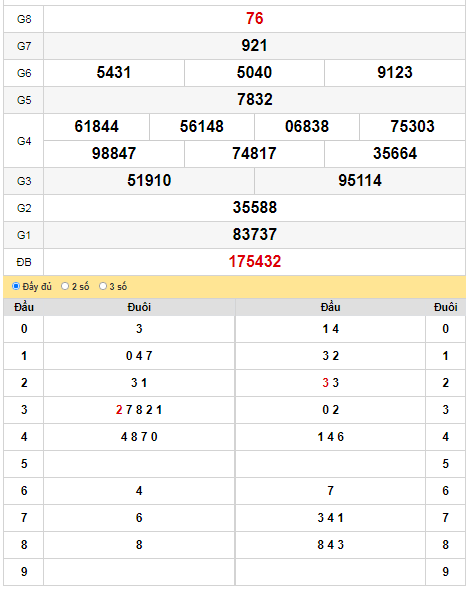Click the Đuôi value '2 7 8 2 1'
This screenshot has width=469, height=589.
click(139, 410)
